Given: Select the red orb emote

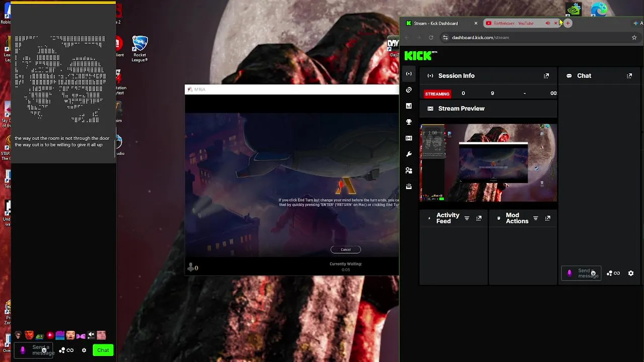Looking at the screenshot, I should click(x=50, y=335).
